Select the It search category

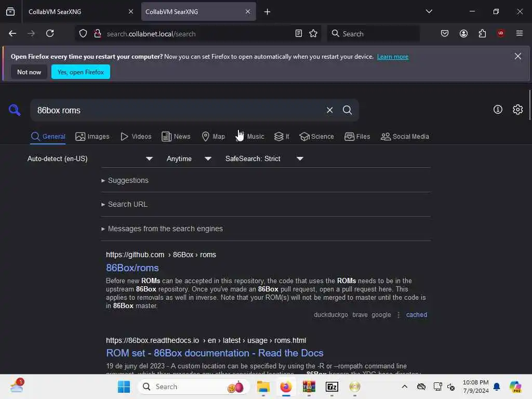282,137
